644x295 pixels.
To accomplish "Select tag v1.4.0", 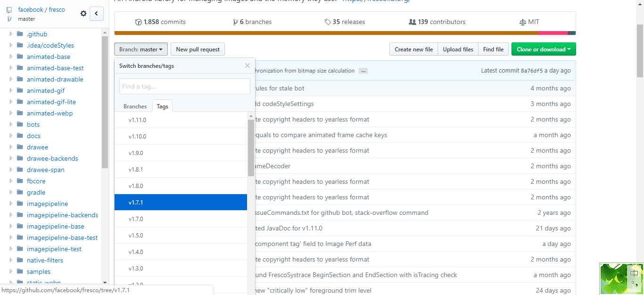I will 181,252.
